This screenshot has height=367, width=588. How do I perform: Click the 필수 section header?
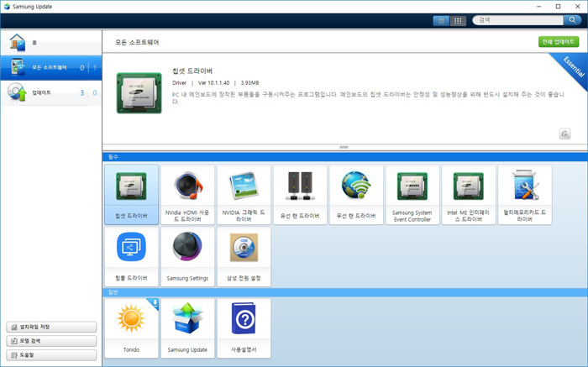tap(344, 157)
